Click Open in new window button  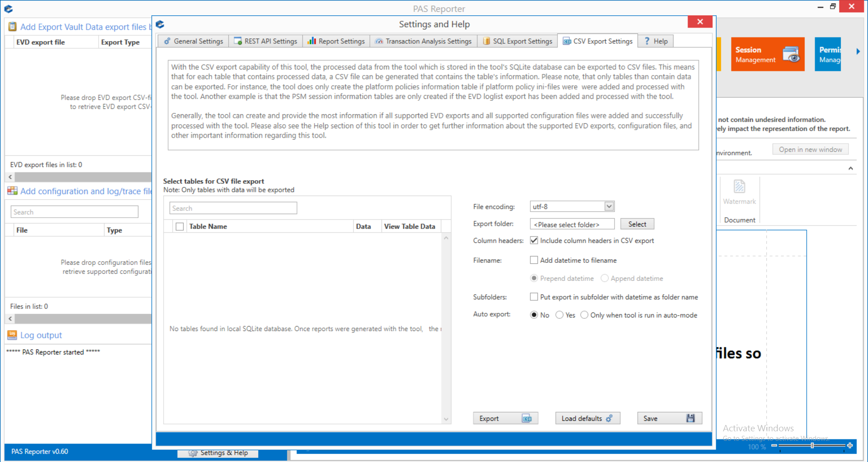click(x=810, y=149)
